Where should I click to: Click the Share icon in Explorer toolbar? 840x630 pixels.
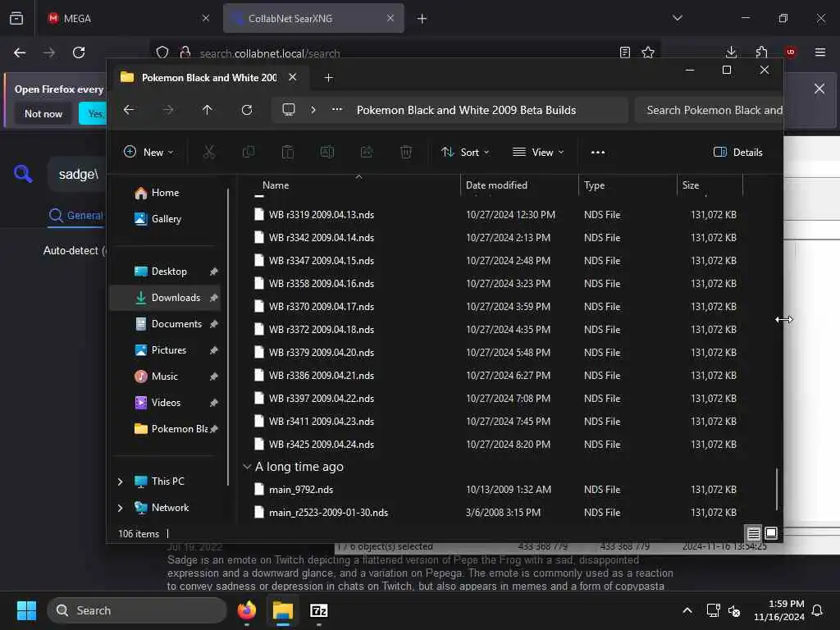pyautogui.click(x=367, y=152)
